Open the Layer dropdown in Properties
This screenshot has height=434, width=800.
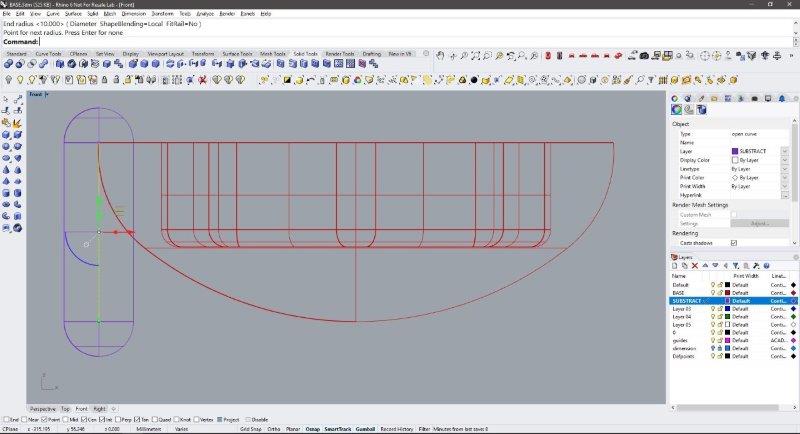785,151
